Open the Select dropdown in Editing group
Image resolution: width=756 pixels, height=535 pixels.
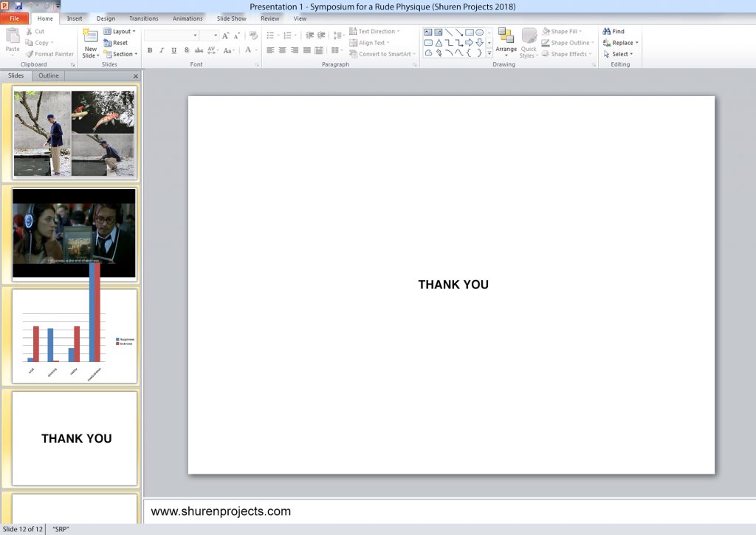tap(618, 54)
